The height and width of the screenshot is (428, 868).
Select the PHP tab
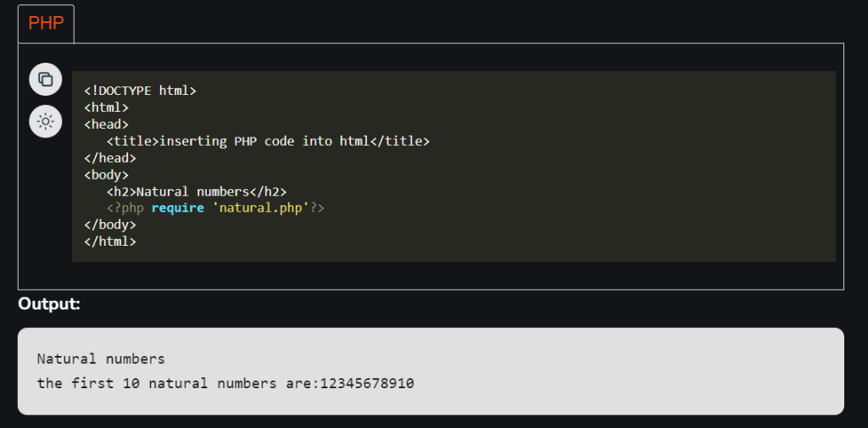coord(46,24)
